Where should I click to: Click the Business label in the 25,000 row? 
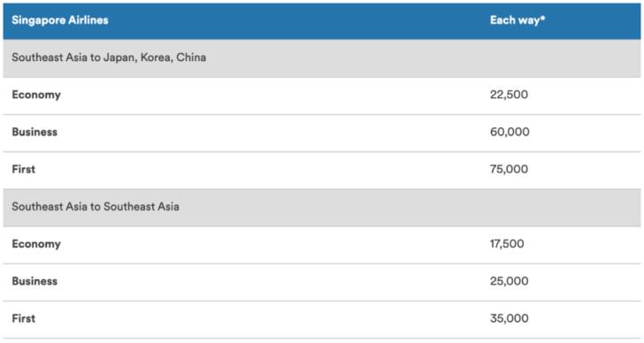[34, 281]
